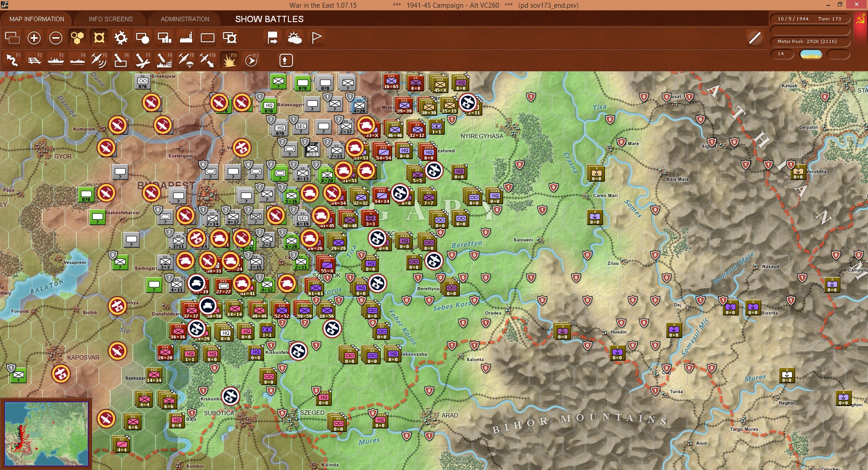Click the flag with arrow icon
Screen dimensions: 868x470
[x=273, y=38]
